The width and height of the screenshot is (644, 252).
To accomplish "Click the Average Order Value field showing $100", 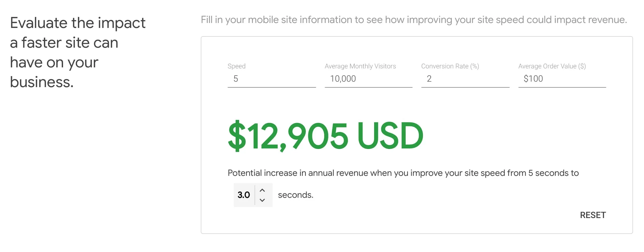I will pyautogui.click(x=562, y=79).
